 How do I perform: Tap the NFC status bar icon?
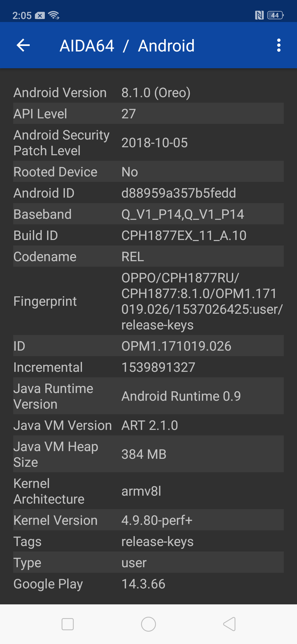tap(259, 15)
